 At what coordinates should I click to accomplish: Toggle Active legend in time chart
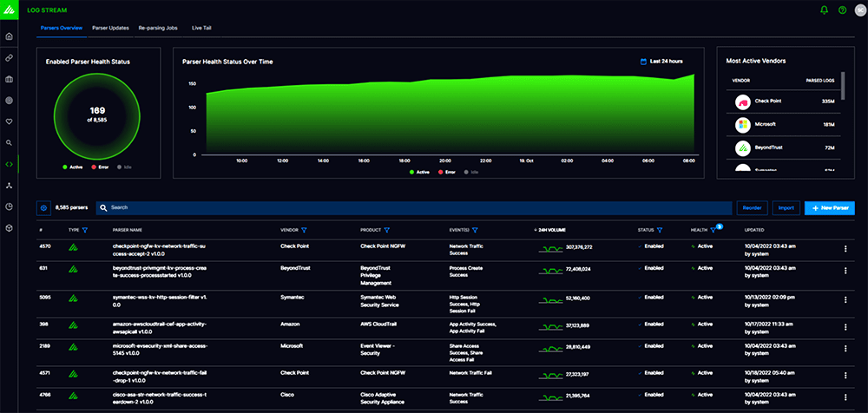click(419, 172)
